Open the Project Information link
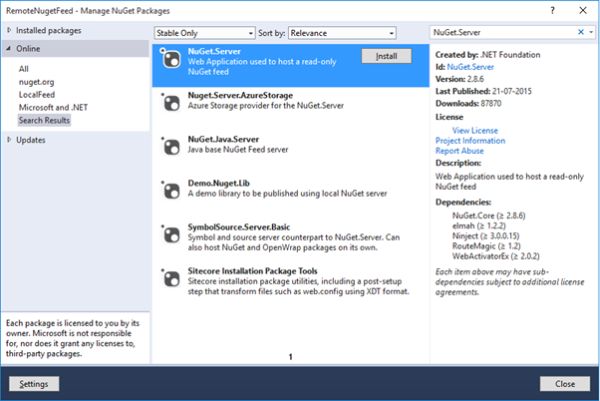 click(470, 140)
